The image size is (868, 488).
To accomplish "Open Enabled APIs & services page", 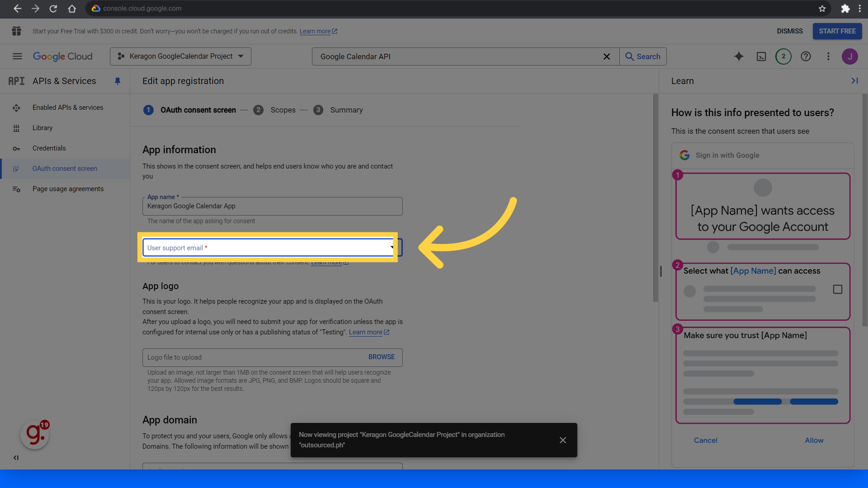I will [x=68, y=108].
